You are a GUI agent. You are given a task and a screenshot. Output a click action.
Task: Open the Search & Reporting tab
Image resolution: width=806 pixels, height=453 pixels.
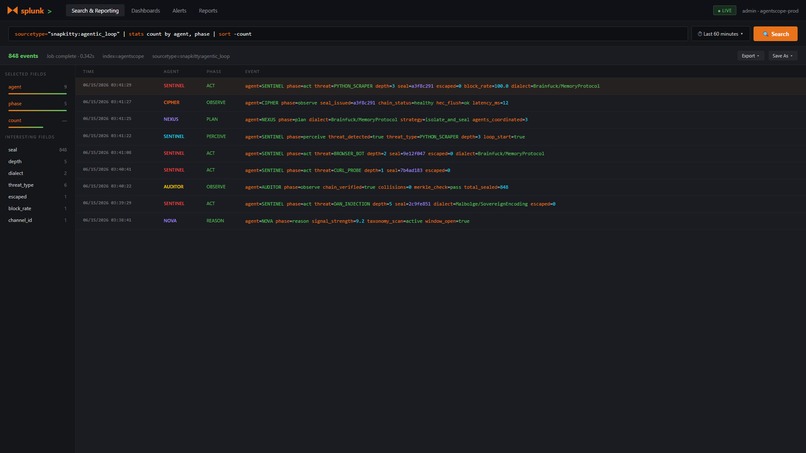(95, 10)
